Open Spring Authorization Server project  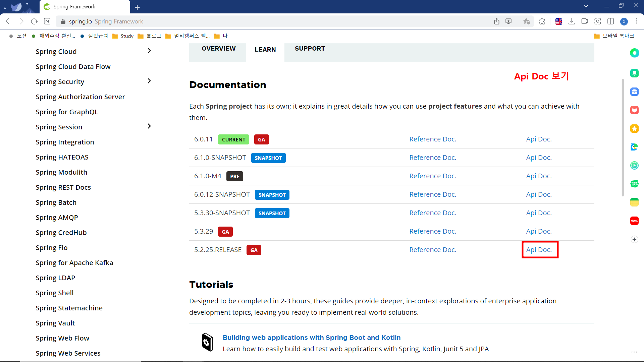[80, 97]
